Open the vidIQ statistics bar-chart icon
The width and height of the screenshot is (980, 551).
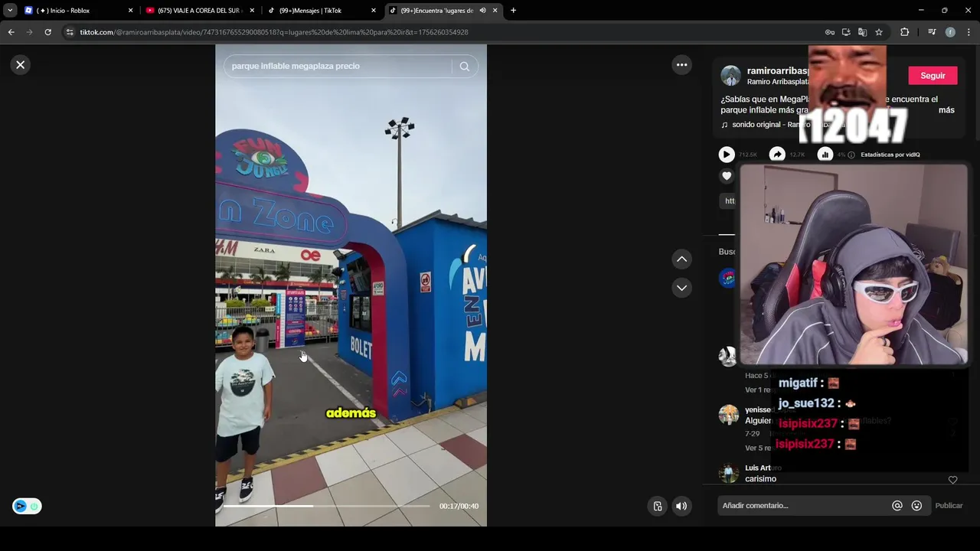pyautogui.click(x=825, y=155)
